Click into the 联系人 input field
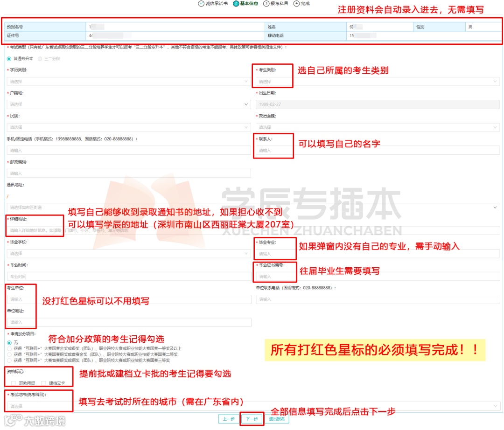Screen dimensions: 504x430 [x=378, y=150]
